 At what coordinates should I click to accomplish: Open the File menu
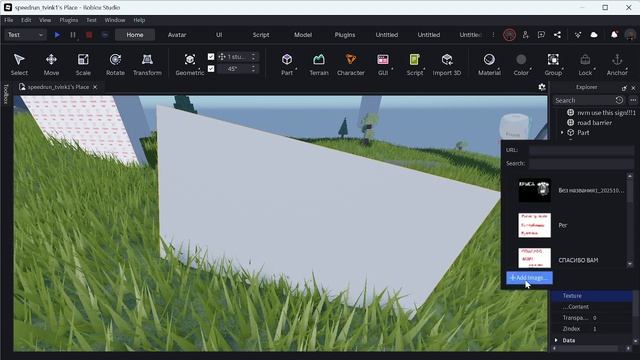click(x=9, y=20)
